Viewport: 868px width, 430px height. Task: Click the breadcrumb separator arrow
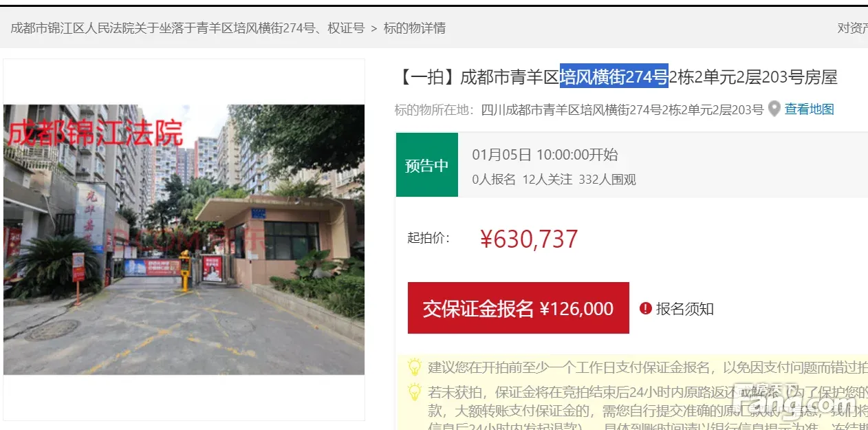coord(374,28)
